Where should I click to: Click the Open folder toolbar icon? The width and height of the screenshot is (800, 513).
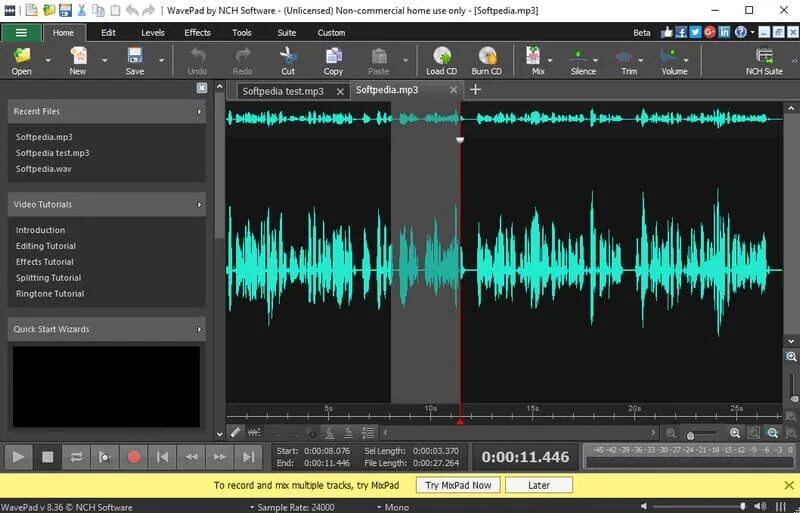[x=21, y=55]
